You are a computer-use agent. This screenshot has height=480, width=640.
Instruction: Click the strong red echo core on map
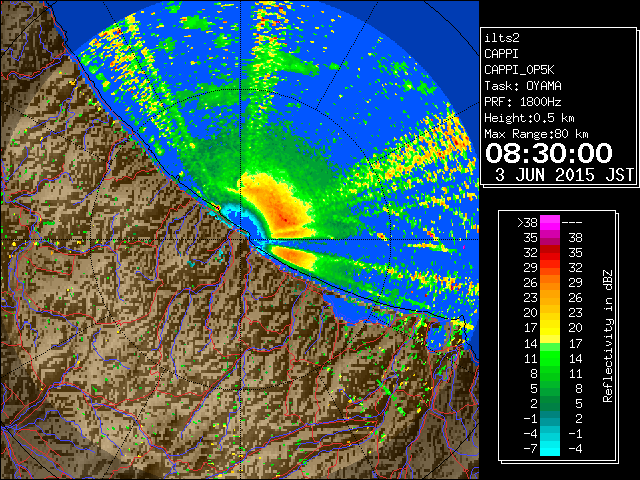[284, 219]
